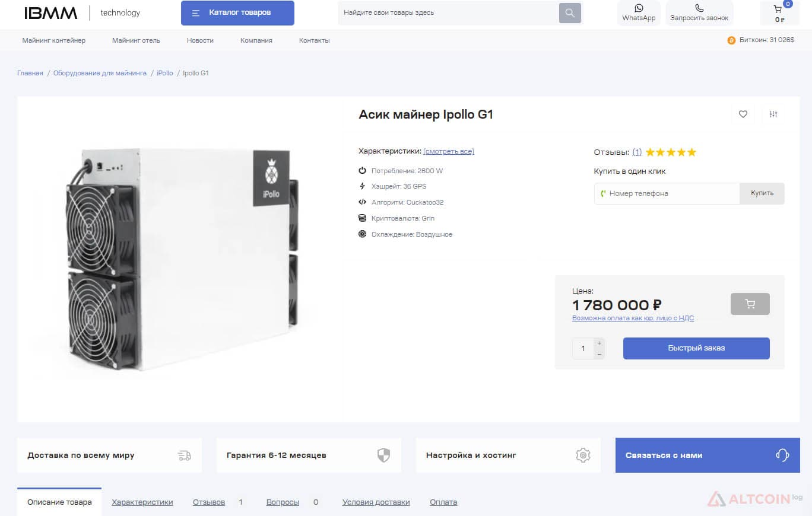The height and width of the screenshot is (516, 812).
Task: Select the Описание товара tab
Action: coord(59,502)
